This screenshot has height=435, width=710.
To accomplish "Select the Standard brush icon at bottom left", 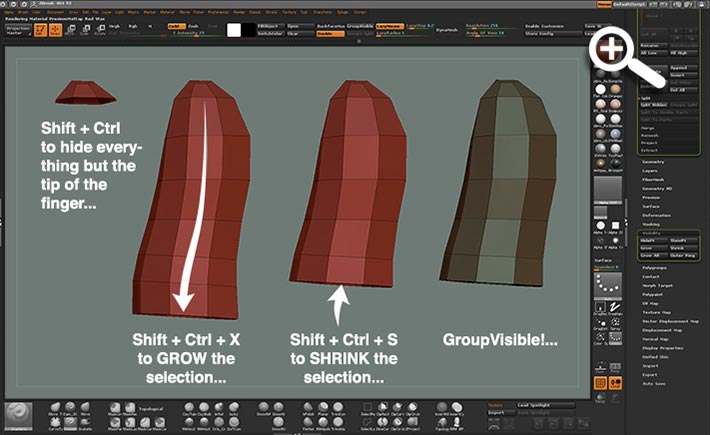I will click(x=18, y=413).
